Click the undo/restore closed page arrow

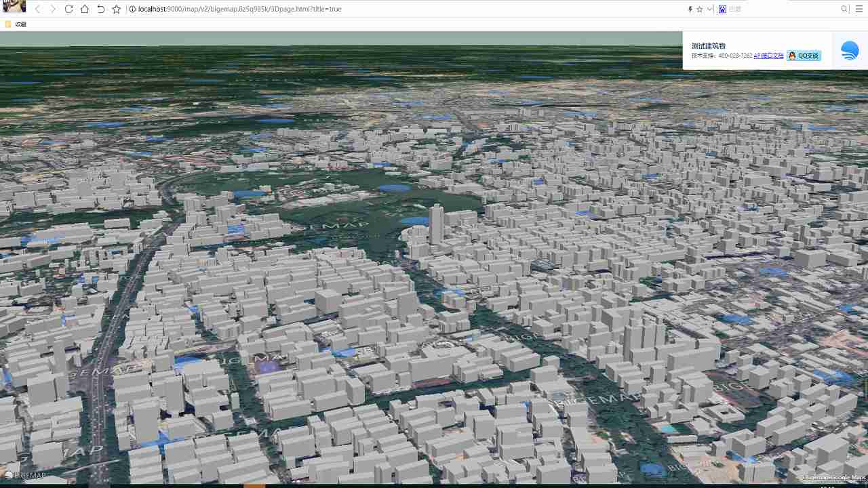coord(100,9)
